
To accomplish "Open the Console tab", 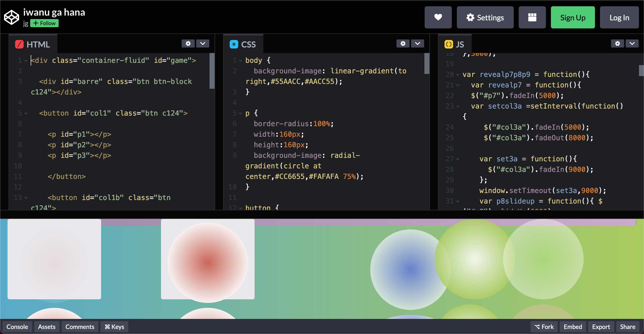I will tap(17, 327).
